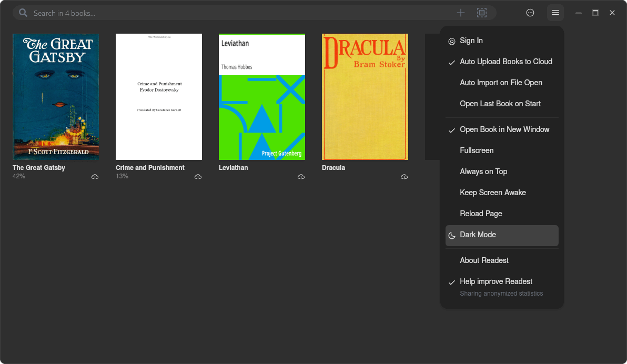627x364 pixels.
Task: Maximize the Readest window
Action: click(595, 13)
